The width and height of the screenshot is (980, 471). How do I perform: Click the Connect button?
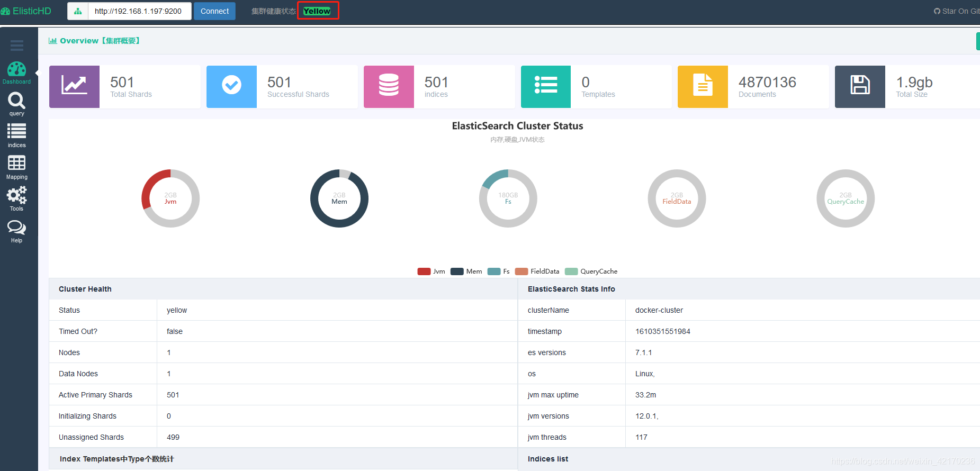[x=214, y=11]
